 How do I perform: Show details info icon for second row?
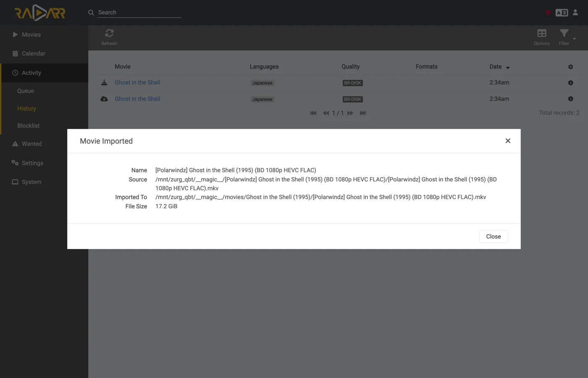(570, 99)
